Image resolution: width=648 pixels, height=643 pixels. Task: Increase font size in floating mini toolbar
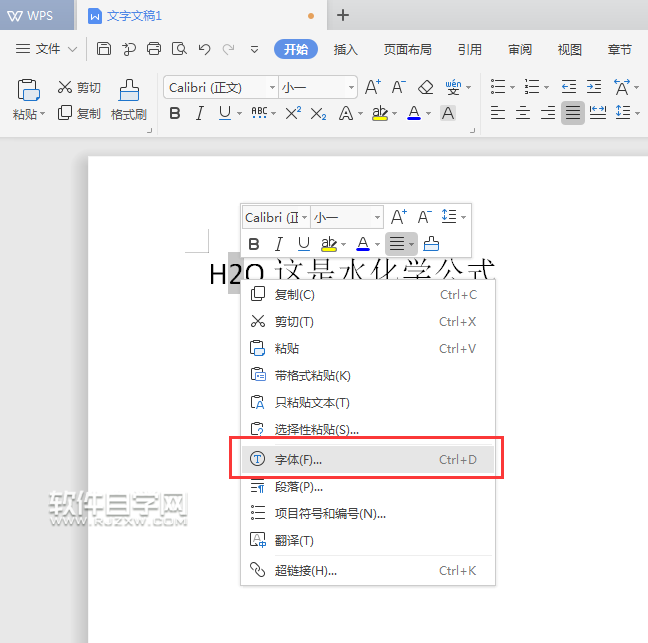(399, 217)
